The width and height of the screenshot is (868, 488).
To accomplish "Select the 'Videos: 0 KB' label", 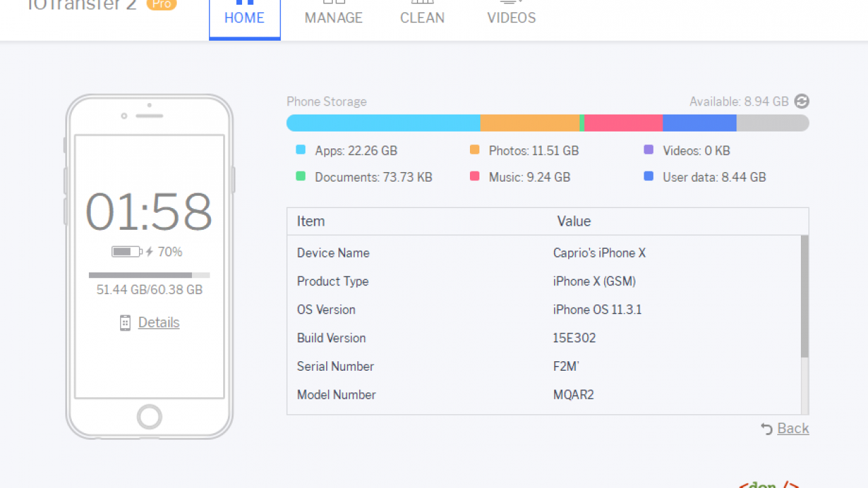I will pyautogui.click(x=696, y=150).
